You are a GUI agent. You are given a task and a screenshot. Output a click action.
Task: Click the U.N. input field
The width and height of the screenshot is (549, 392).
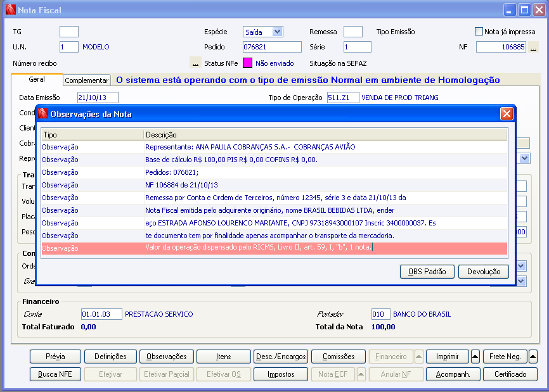click(69, 47)
